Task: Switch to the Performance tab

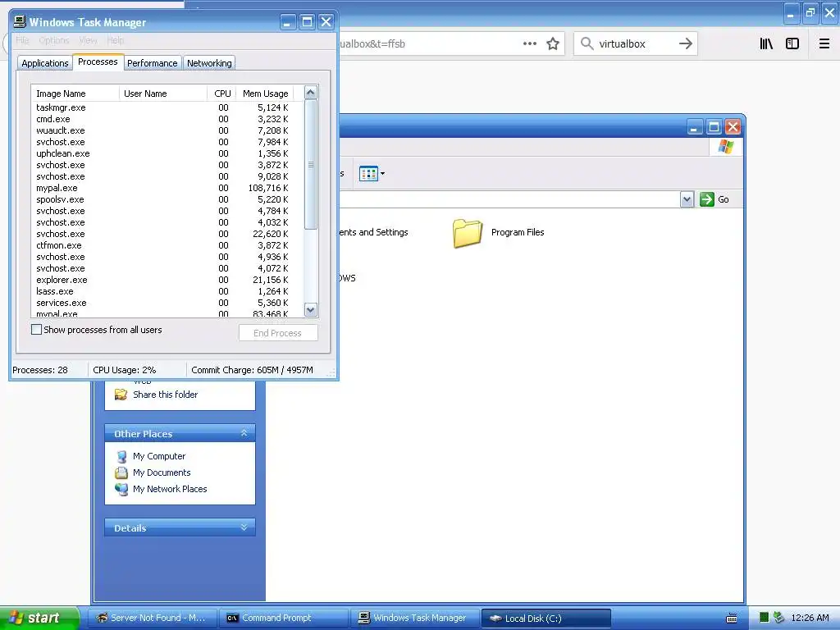Action: click(x=152, y=63)
